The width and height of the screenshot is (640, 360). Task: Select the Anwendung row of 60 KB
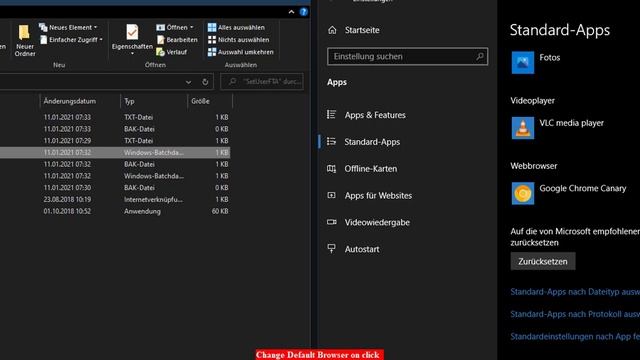115,211
